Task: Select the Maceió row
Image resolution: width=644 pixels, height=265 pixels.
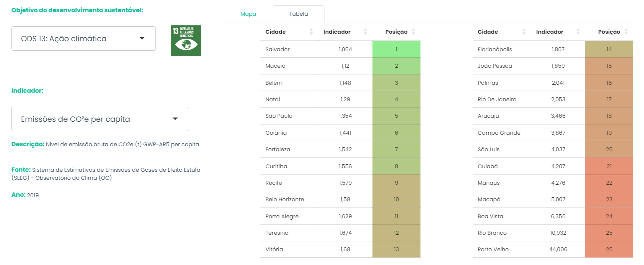Action: [x=340, y=66]
